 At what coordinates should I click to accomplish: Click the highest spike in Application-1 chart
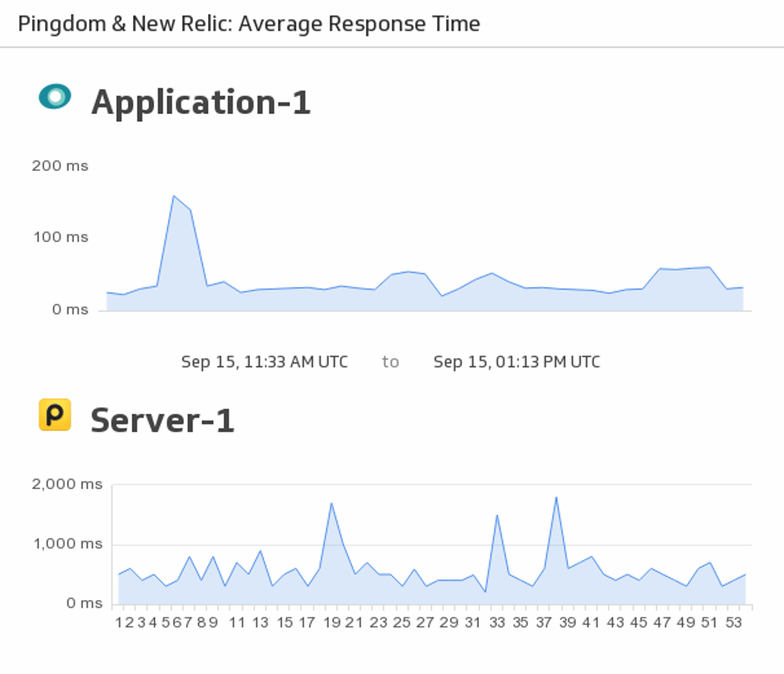coord(174,197)
